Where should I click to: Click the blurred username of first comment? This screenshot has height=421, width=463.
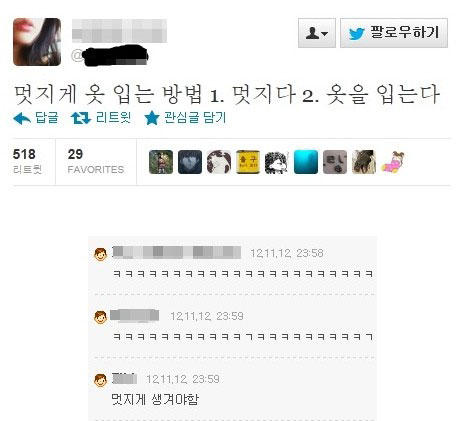coord(177,252)
